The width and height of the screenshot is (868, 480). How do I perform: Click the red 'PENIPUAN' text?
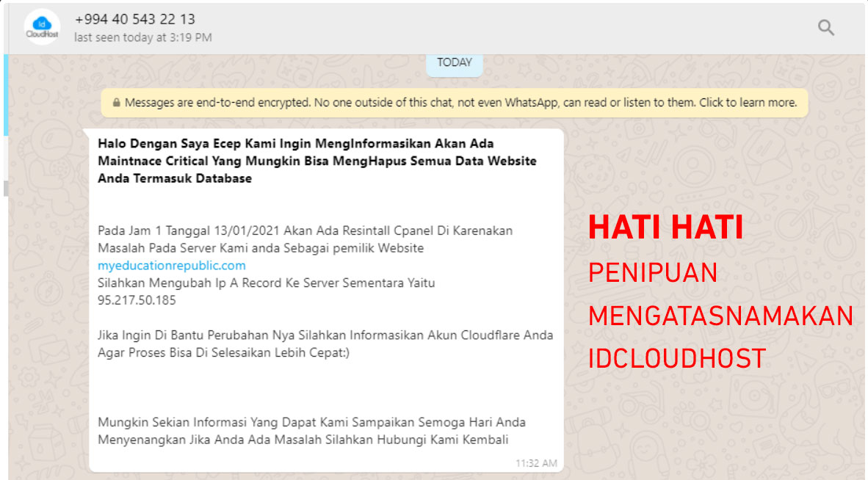[643, 273]
